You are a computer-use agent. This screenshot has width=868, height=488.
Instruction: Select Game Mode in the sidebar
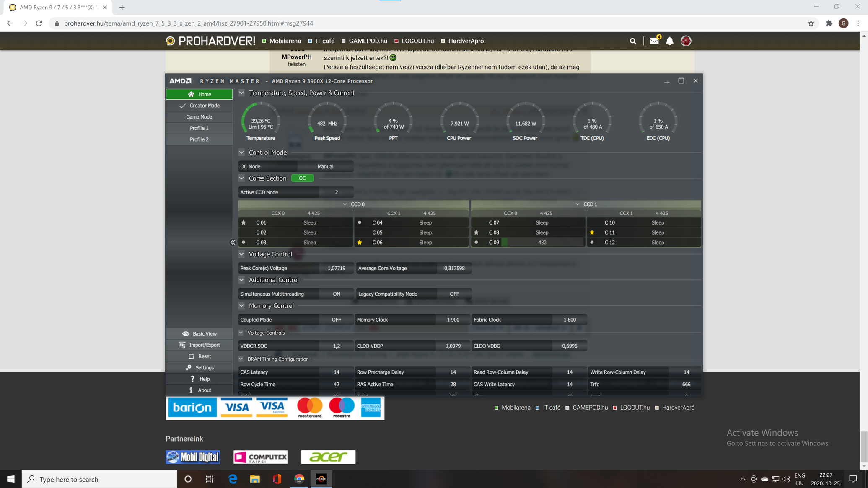[199, 117]
